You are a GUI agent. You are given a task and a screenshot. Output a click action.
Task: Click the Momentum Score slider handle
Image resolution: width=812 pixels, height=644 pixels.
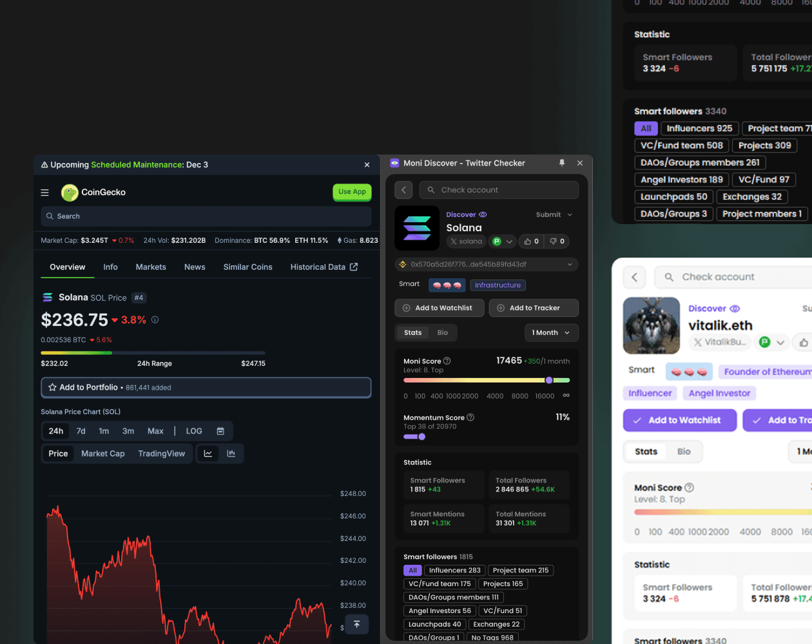pyautogui.click(x=422, y=437)
